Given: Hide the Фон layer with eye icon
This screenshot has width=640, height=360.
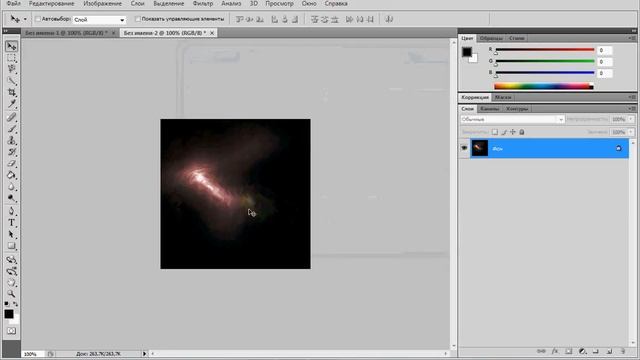Looking at the screenshot, I should point(464,148).
